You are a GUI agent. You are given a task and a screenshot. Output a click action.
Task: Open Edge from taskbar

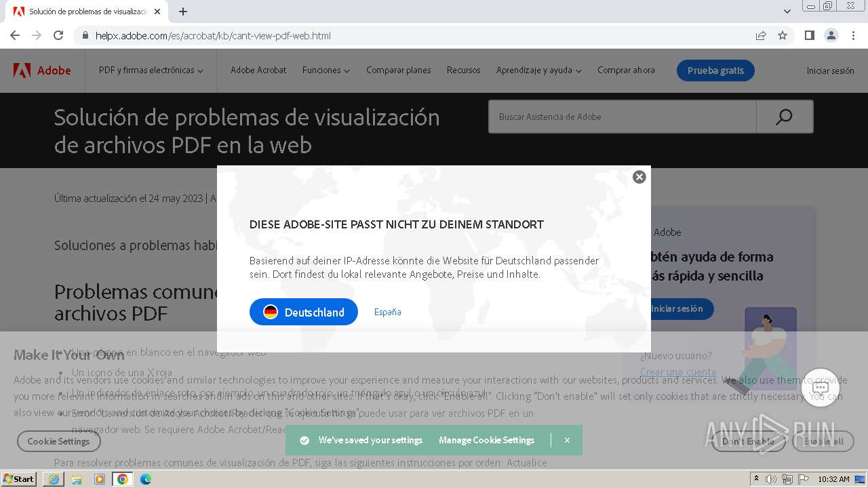tap(146, 479)
